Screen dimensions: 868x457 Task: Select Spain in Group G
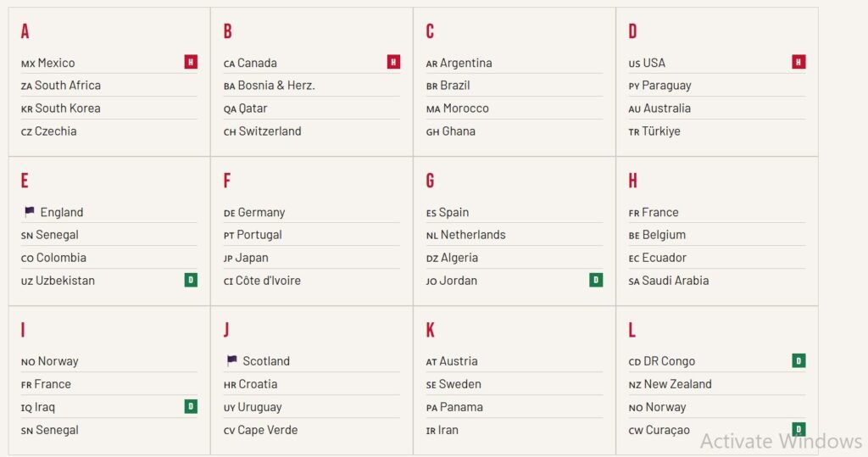[448, 213]
